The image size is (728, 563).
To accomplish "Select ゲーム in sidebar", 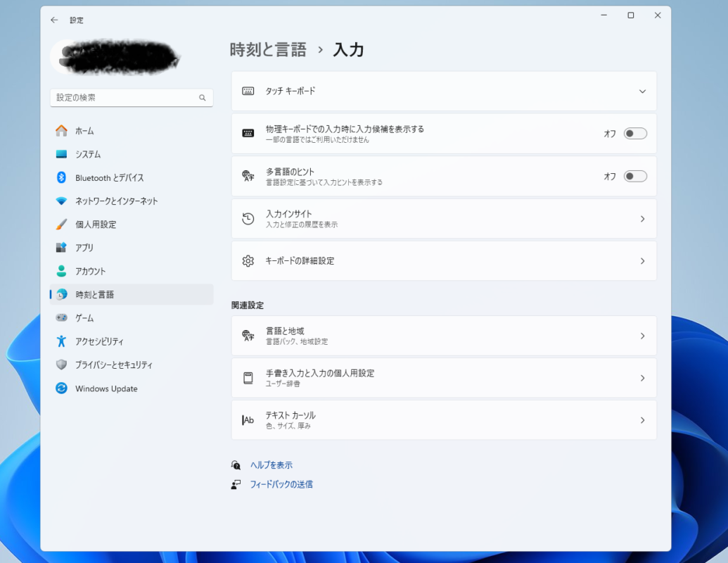I will click(x=132, y=317).
